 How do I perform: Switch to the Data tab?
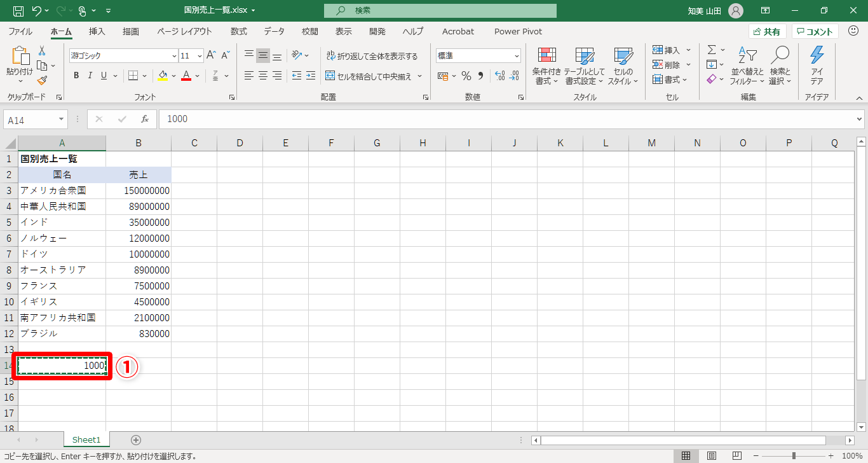pos(275,31)
